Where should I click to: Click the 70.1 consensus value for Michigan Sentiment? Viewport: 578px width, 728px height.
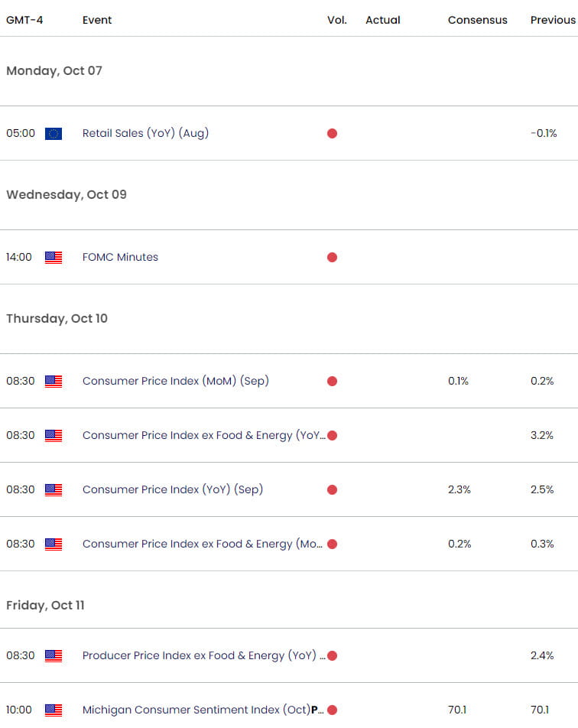pos(457,710)
